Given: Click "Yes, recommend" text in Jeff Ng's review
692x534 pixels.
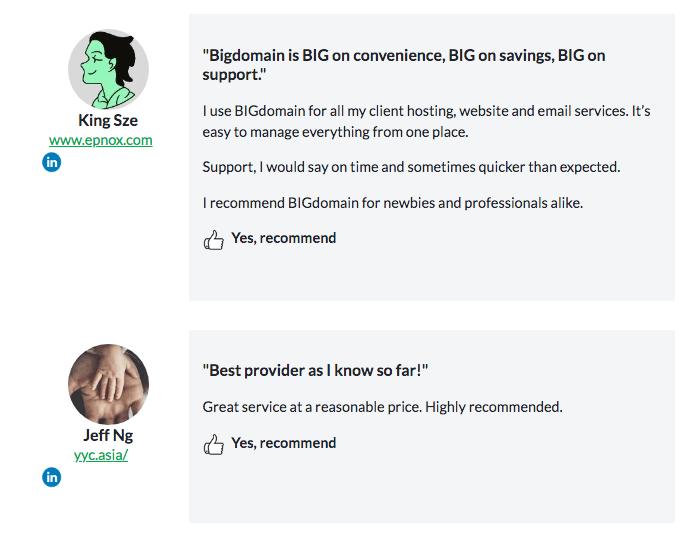Looking at the screenshot, I should 284,443.
